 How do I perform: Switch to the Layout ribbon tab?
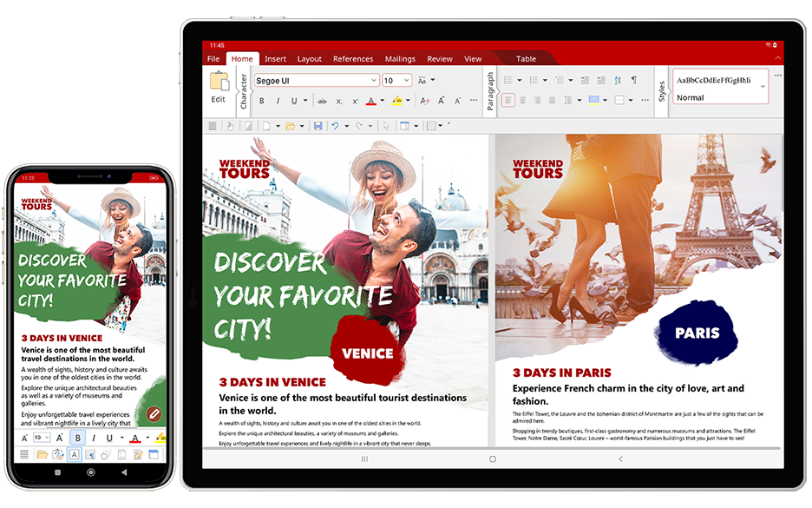309,59
